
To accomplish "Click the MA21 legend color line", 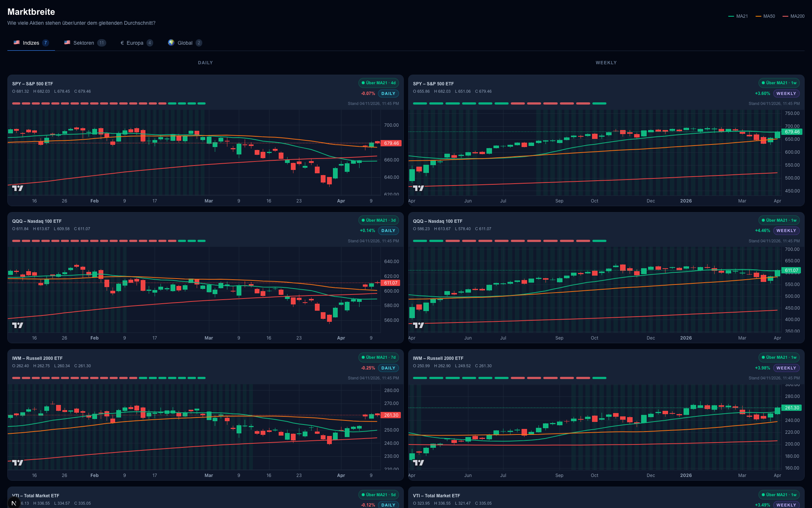I will click(x=731, y=16).
